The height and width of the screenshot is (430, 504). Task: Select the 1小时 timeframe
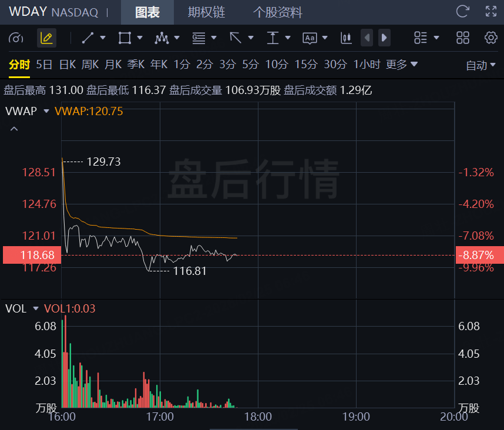tap(367, 65)
